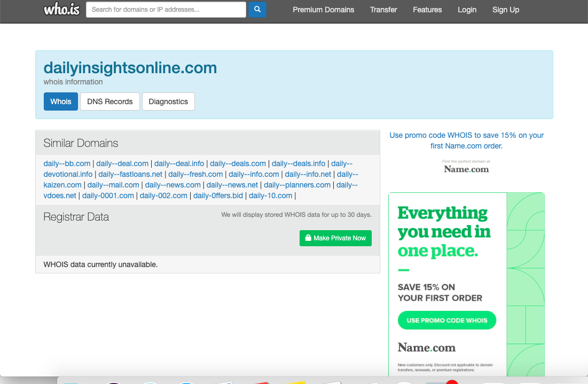Click the green USE PROMO CODE WHOIS button
Screen dimensions: 588x384
click(447, 320)
